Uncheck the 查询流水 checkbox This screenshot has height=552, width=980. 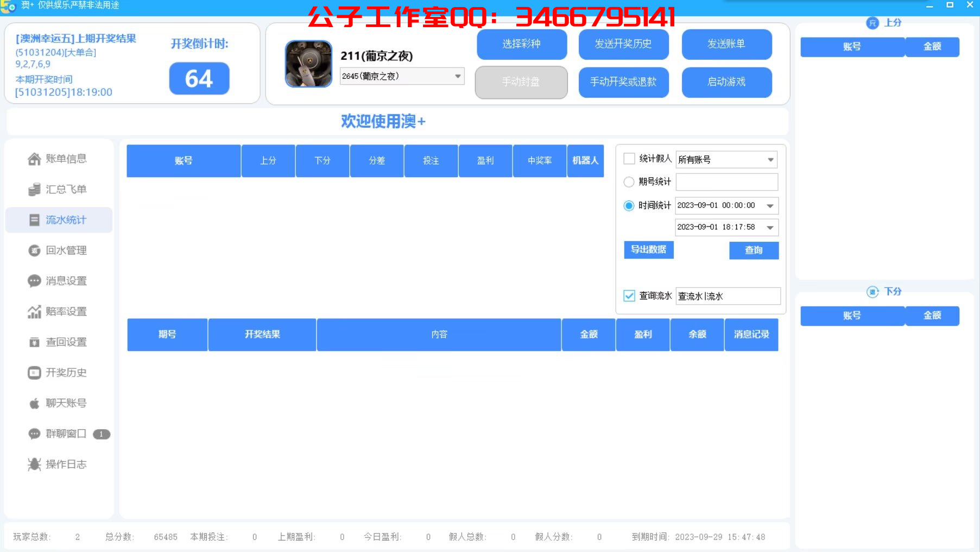point(629,296)
